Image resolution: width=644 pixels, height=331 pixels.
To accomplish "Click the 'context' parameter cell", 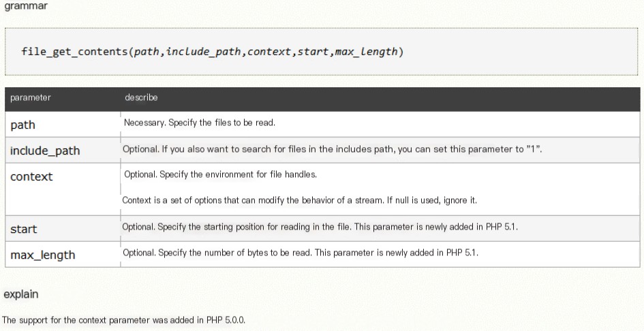I will pos(63,189).
